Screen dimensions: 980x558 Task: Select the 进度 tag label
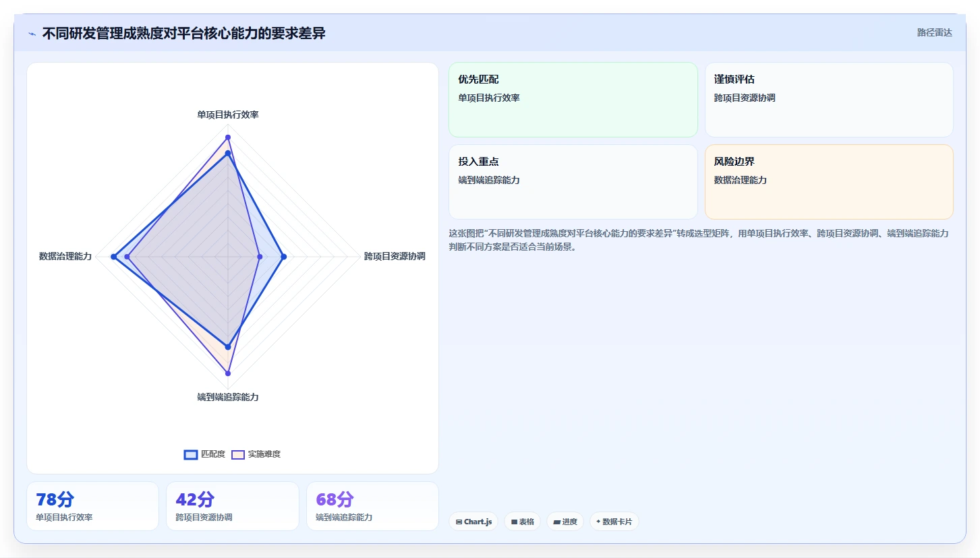570,522
